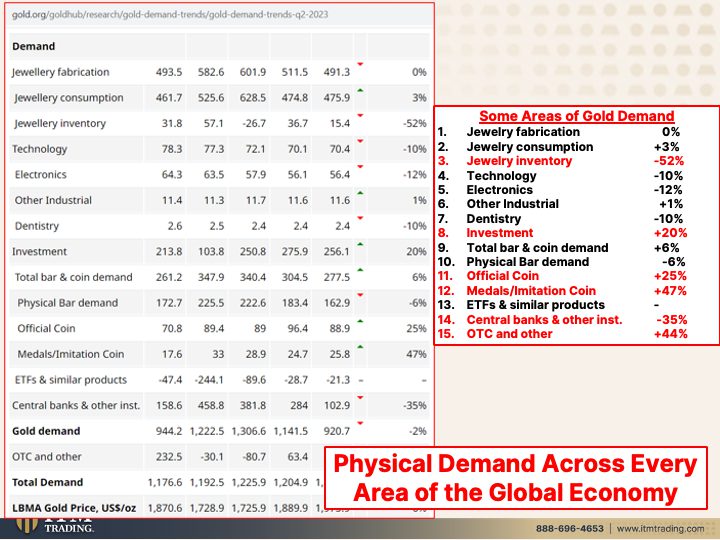Click the red down arrow in Physical Bar demand row
This screenshot has height=540, width=720.
click(360, 295)
